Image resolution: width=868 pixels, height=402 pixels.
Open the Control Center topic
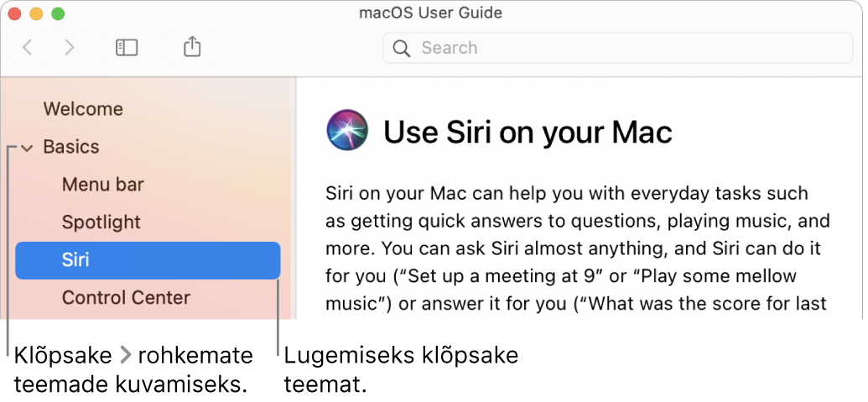coord(126,298)
